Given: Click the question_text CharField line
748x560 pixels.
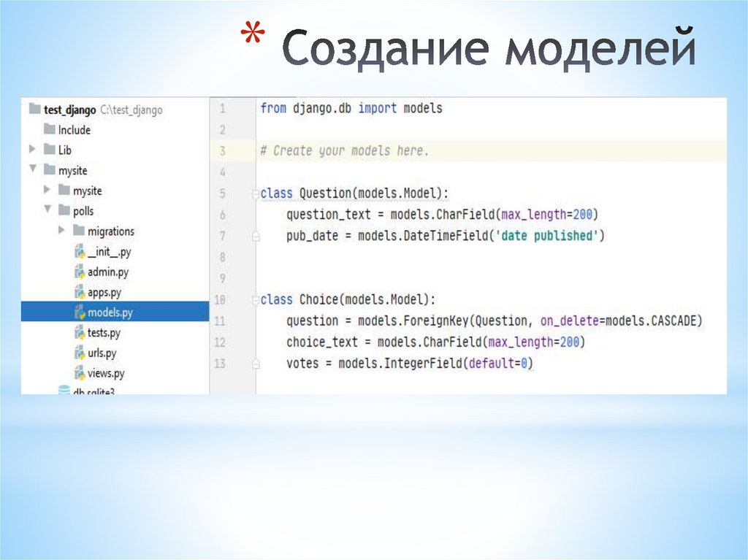Looking at the screenshot, I should click(442, 215).
